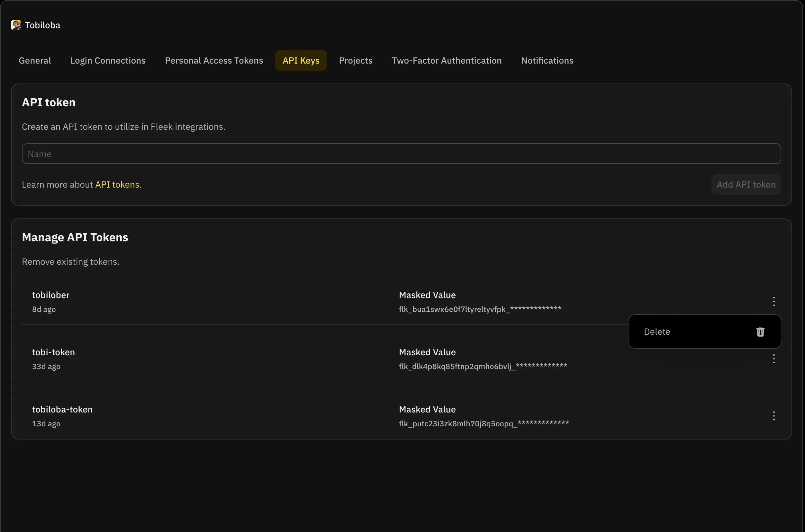Open Two-Factor Authentication tab

tap(447, 60)
